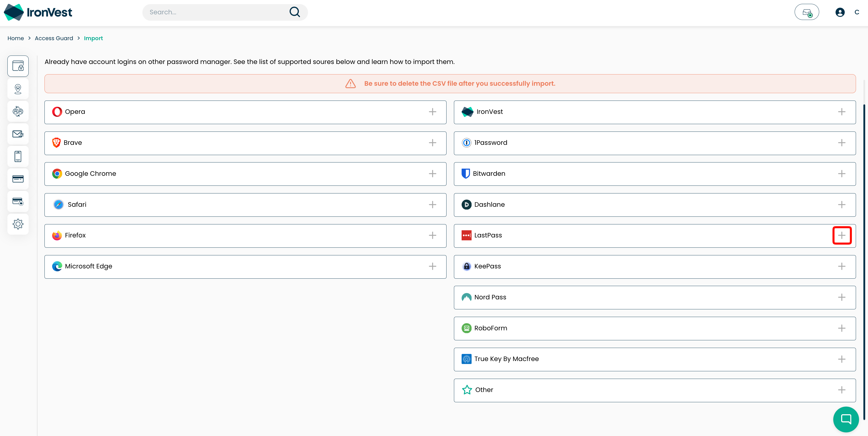This screenshot has width=868, height=436.
Task: Click the IronVest logo in the import list
Action: (x=467, y=112)
